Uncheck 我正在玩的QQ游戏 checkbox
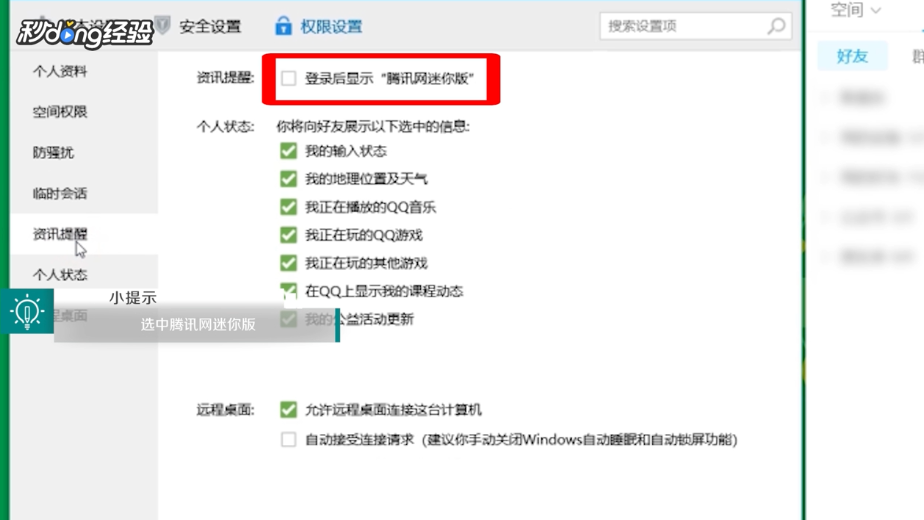This screenshot has width=924, height=520. tap(288, 235)
